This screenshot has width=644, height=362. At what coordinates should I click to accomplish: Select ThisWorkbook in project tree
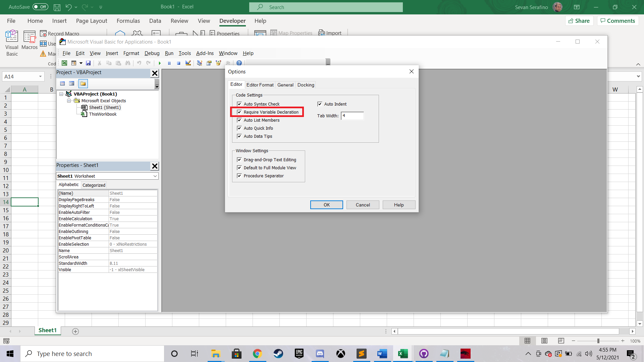[103, 114]
